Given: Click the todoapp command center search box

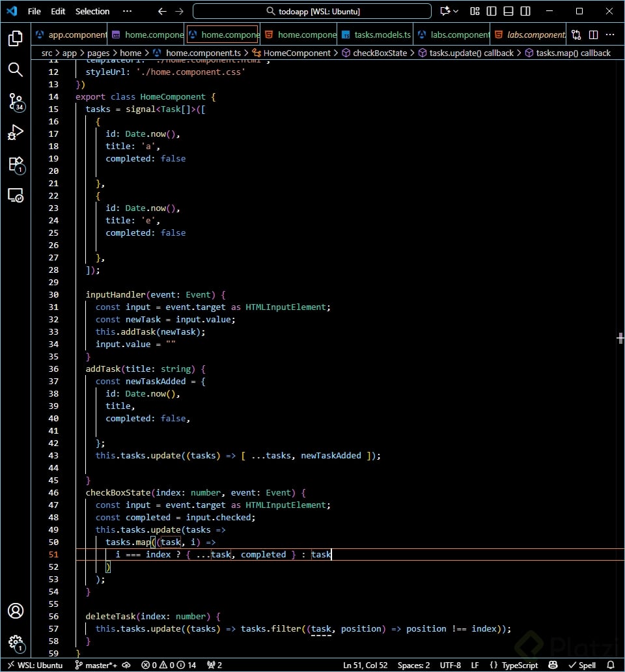Looking at the screenshot, I should [312, 11].
